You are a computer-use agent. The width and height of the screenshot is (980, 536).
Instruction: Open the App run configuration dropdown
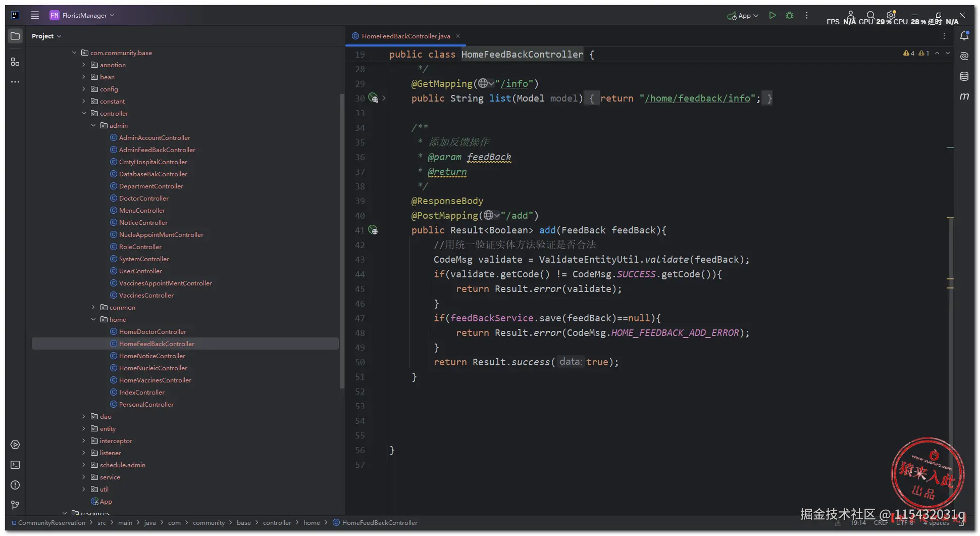point(743,16)
